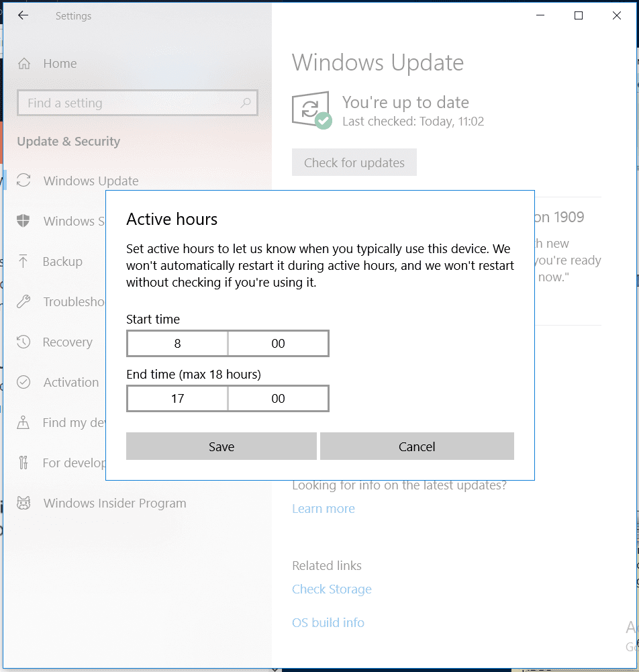Open the For developers page
The height and width of the screenshot is (672, 639).
(x=74, y=463)
